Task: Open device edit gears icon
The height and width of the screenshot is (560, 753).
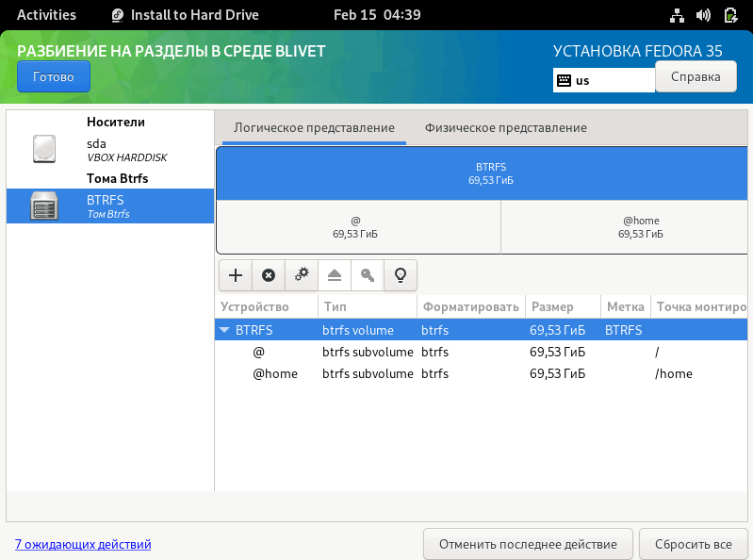Action: 302,275
